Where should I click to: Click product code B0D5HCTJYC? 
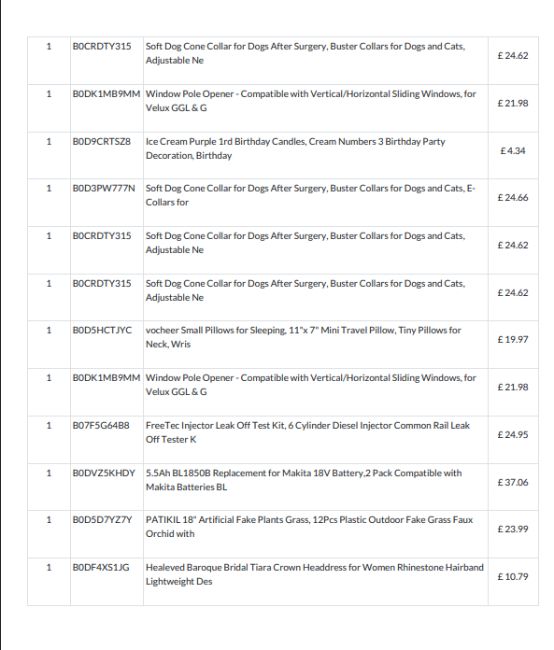pyautogui.click(x=102, y=330)
